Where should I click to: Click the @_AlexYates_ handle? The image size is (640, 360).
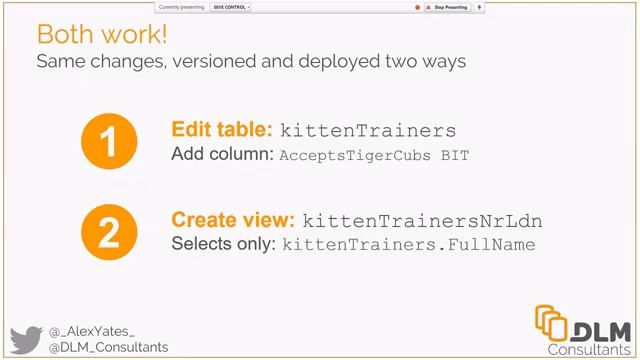pos(91,332)
